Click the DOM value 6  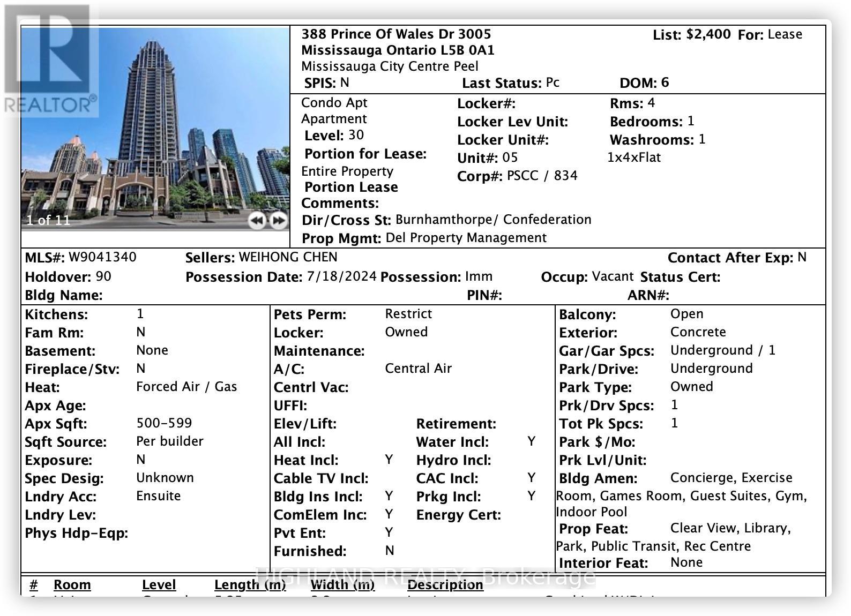665,82
